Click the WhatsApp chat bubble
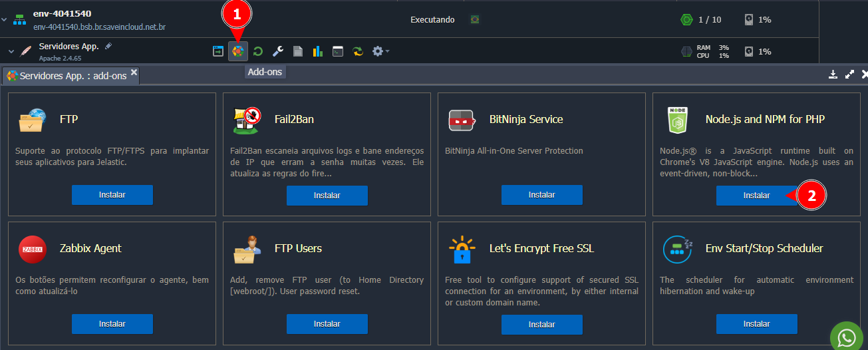The width and height of the screenshot is (868, 350). [x=847, y=337]
